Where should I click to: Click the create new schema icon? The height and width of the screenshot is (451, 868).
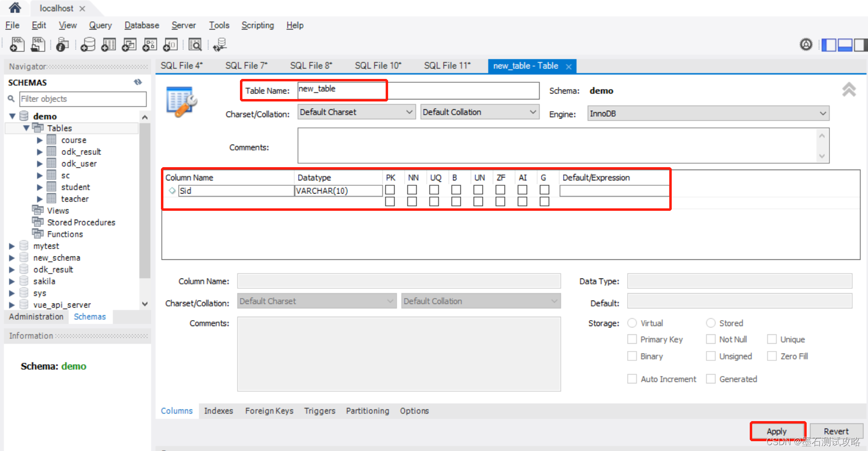[88, 45]
